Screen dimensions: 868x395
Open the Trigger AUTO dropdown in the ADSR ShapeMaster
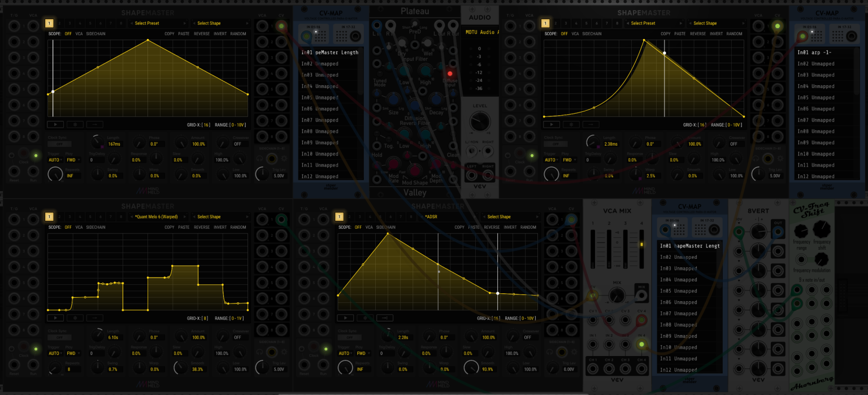tap(346, 353)
